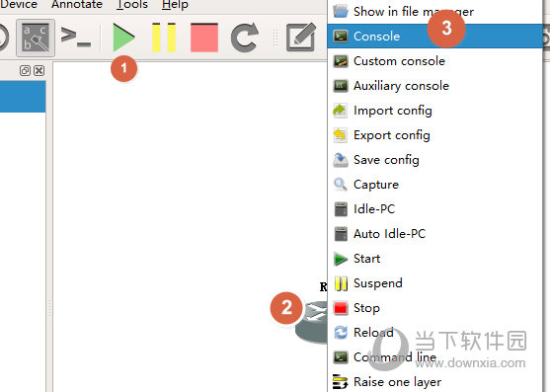550x392 pixels.
Task: Float the docked side panel using its icon
Action: tap(25, 70)
